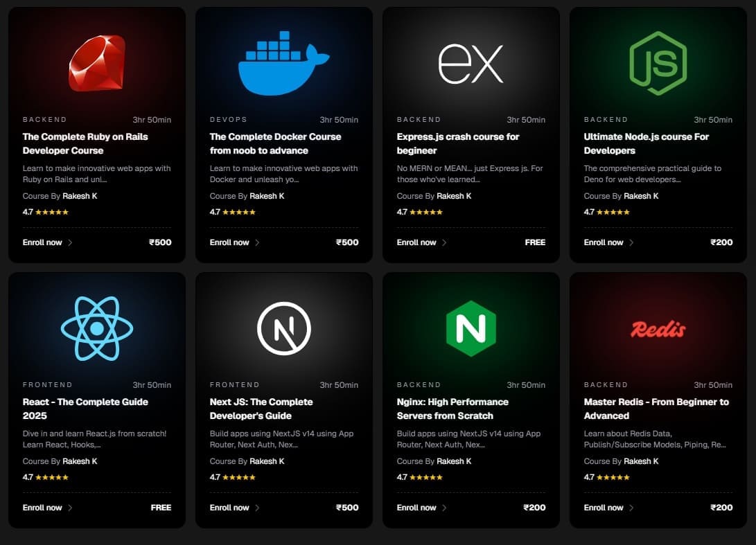Click the arrow beside the React Enroll now
This screenshot has width=756, height=545.
70,508
